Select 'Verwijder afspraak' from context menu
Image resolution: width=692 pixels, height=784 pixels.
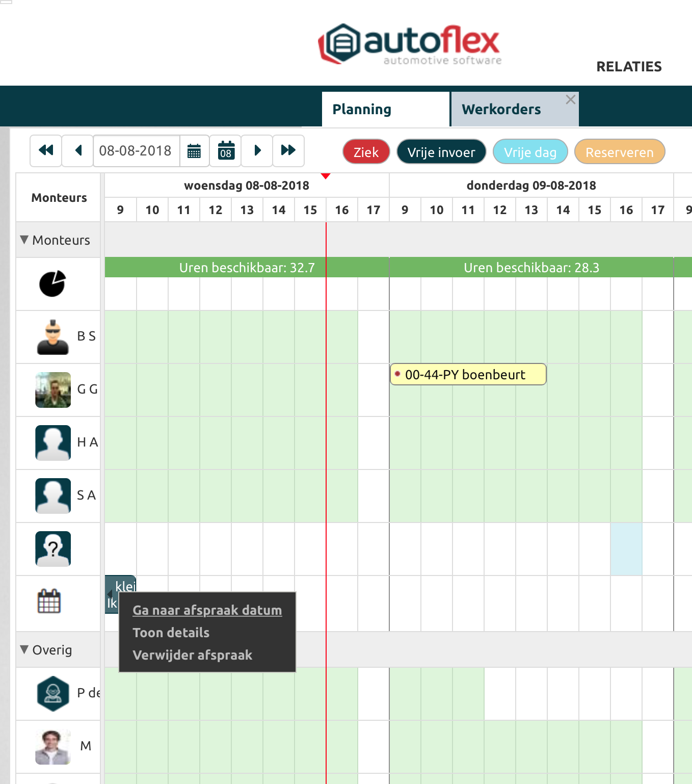(192, 655)
